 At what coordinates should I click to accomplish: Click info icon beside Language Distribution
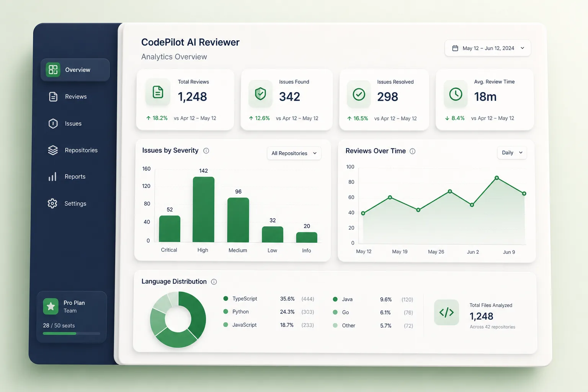point(214,282)
